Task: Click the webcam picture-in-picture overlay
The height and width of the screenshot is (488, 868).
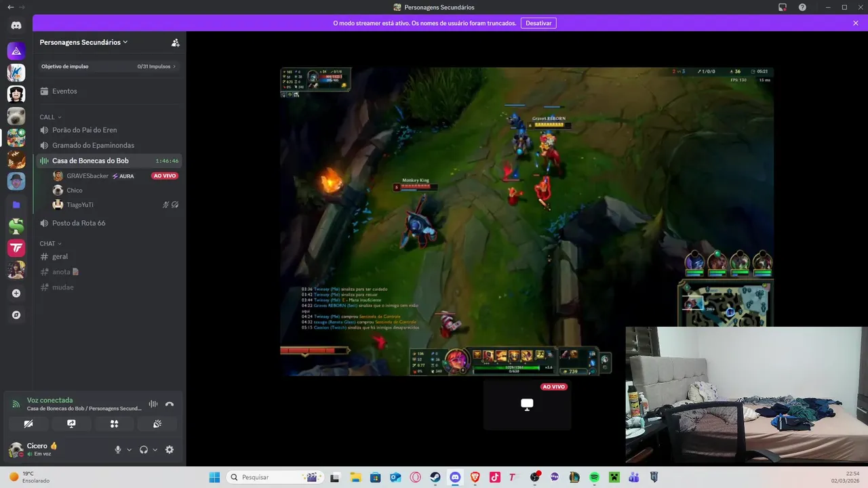Action: (x=747, y=395)
